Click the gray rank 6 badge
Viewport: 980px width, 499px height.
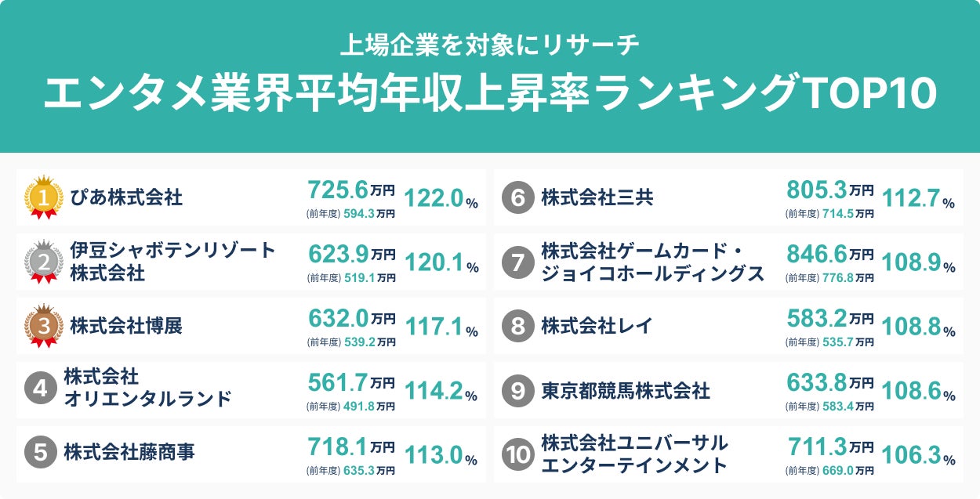tap(518, 197)
